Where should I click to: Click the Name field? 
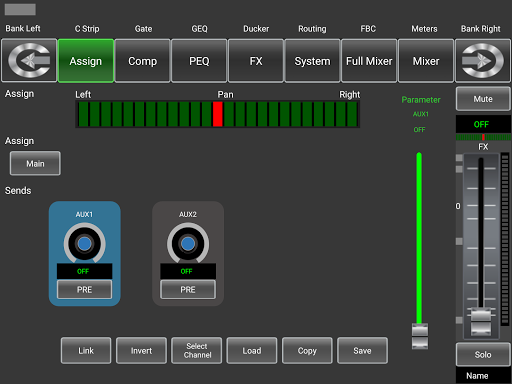[x=483, y=376]
